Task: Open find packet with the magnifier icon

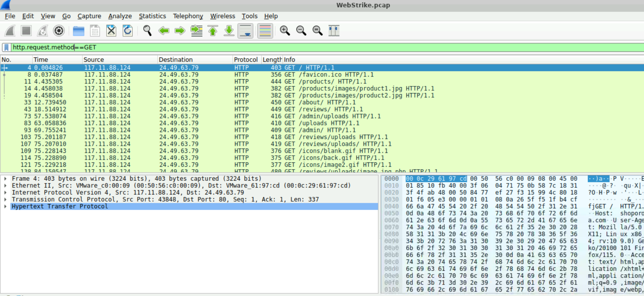Action: pos(147,31)
